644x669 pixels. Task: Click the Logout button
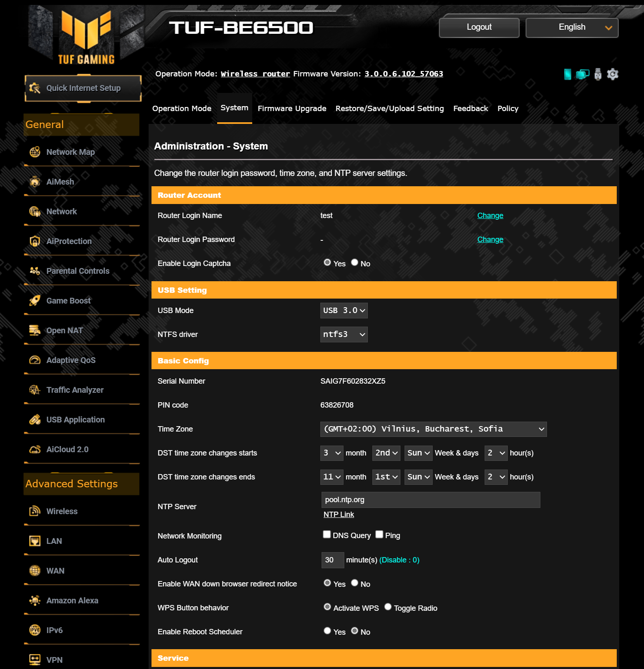[479, 28]
